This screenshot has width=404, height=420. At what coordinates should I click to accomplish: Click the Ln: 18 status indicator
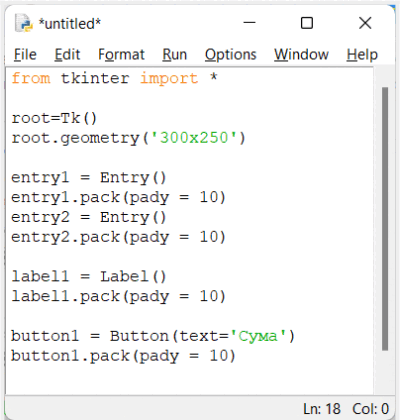click(322, 409)
